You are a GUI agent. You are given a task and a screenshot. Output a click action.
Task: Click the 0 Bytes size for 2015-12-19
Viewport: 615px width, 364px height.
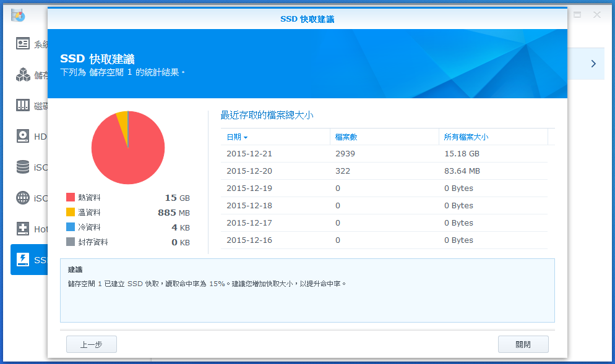pyautogui.click(x=458, y=188)
